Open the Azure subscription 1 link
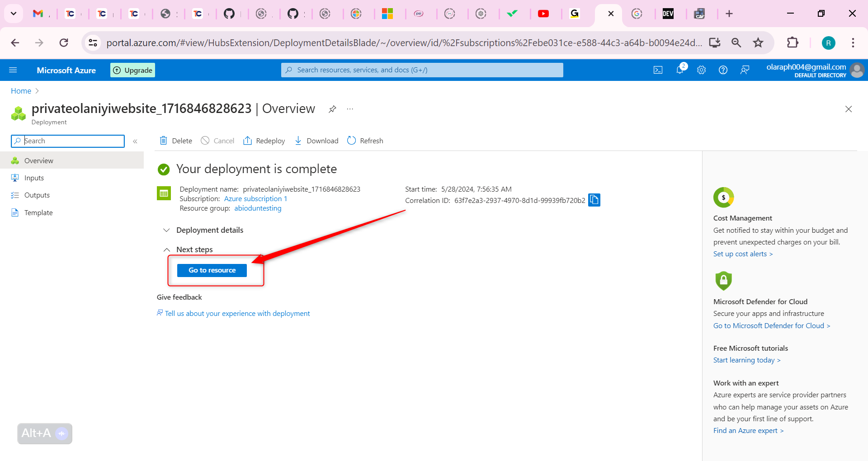The height and width of the screenshot is (461, 868). tap(255, 199)
